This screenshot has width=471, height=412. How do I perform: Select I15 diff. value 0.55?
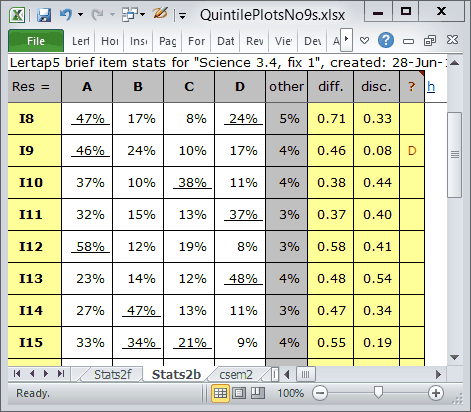pos(331,343)
